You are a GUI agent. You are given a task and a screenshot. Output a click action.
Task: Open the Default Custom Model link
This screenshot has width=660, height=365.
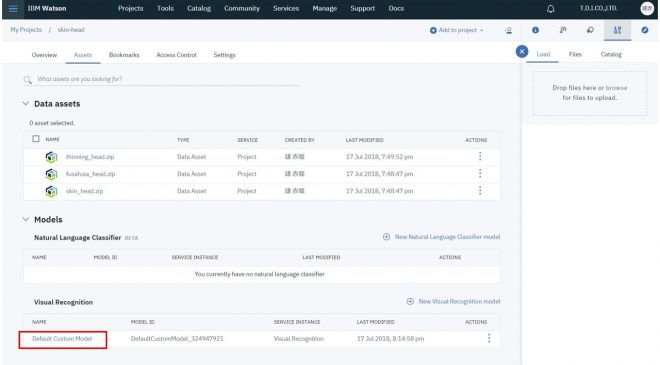62,338
